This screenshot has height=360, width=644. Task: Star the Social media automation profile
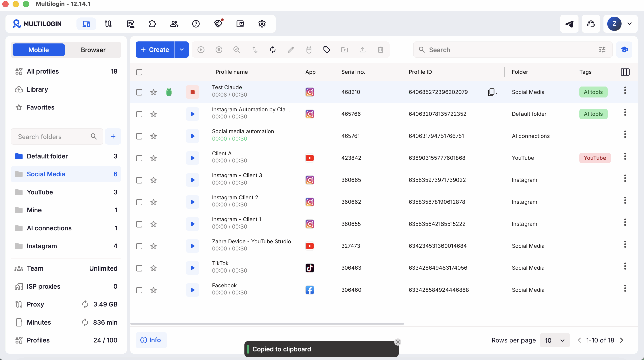[x=153, y=136]
